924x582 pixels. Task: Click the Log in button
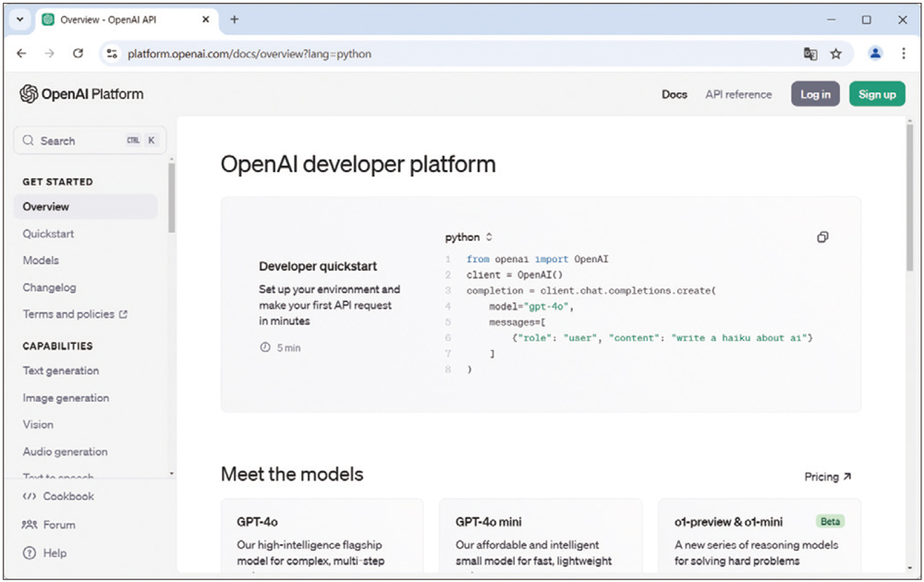[814, 93]
